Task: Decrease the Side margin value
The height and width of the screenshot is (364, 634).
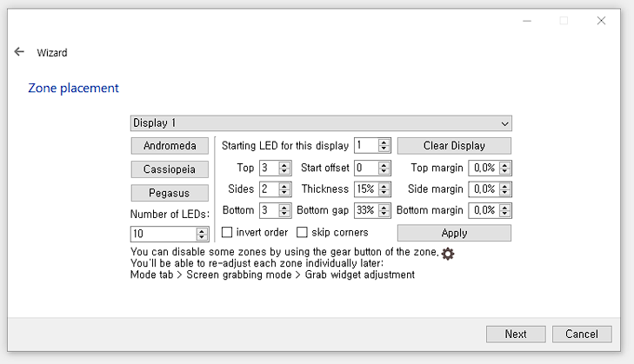Action: pyautogui.click(x=504, y=192)
